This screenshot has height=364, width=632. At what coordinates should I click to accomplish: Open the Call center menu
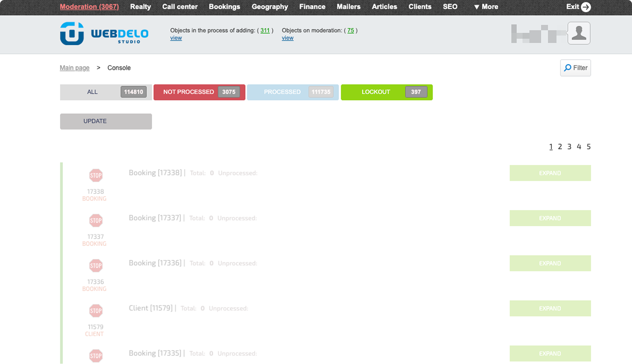pyautogui.click(x=180, y=7)
